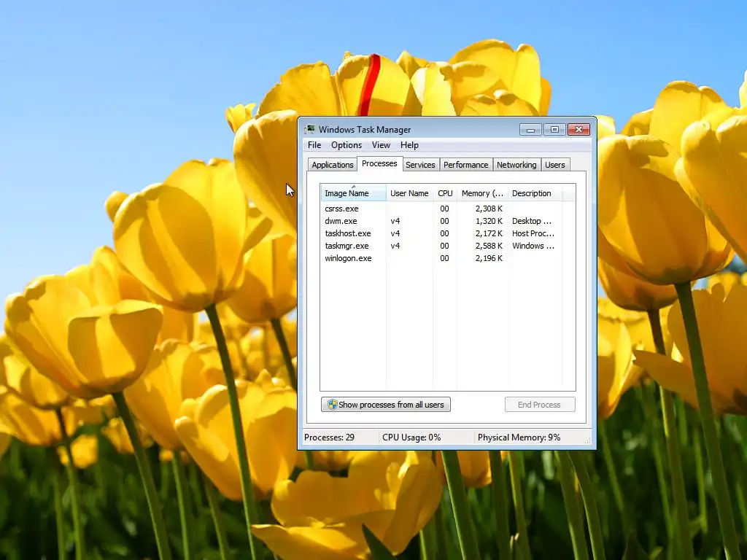The width and height of the screenshot is (747, 560).
Task: Sort by the Description column header
Action: point(535,192)
